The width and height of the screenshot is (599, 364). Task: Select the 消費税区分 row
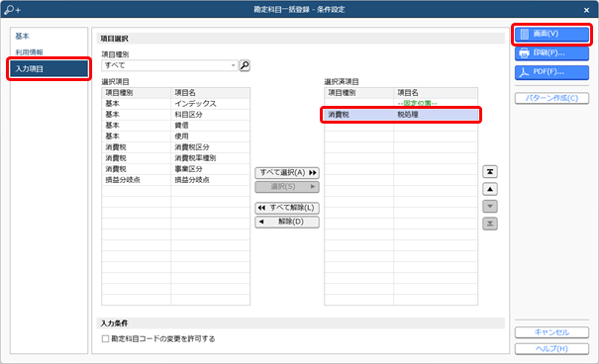point(175,147)
